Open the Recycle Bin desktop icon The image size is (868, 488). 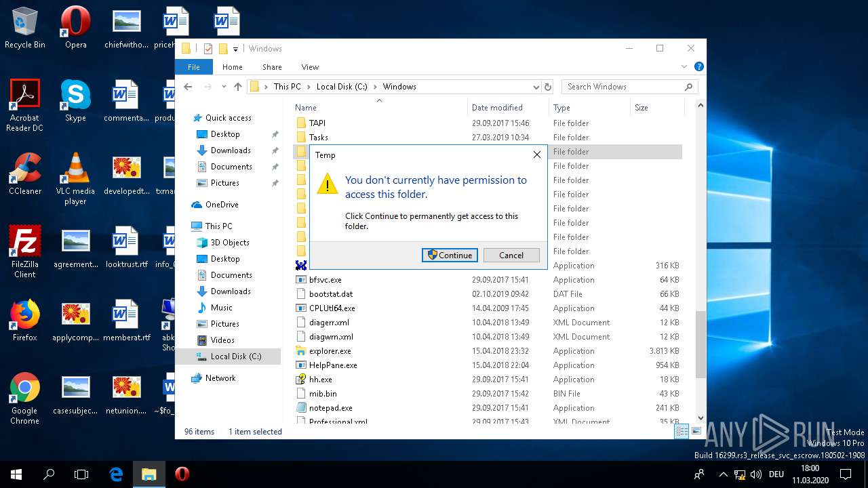pos(25,28)
